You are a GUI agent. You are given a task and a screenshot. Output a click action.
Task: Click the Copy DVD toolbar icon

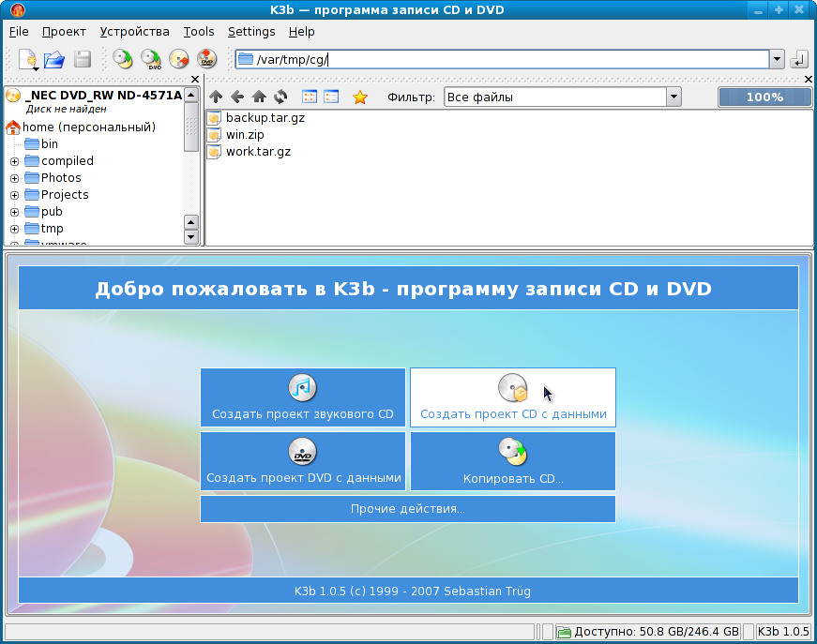coord(151,59)
